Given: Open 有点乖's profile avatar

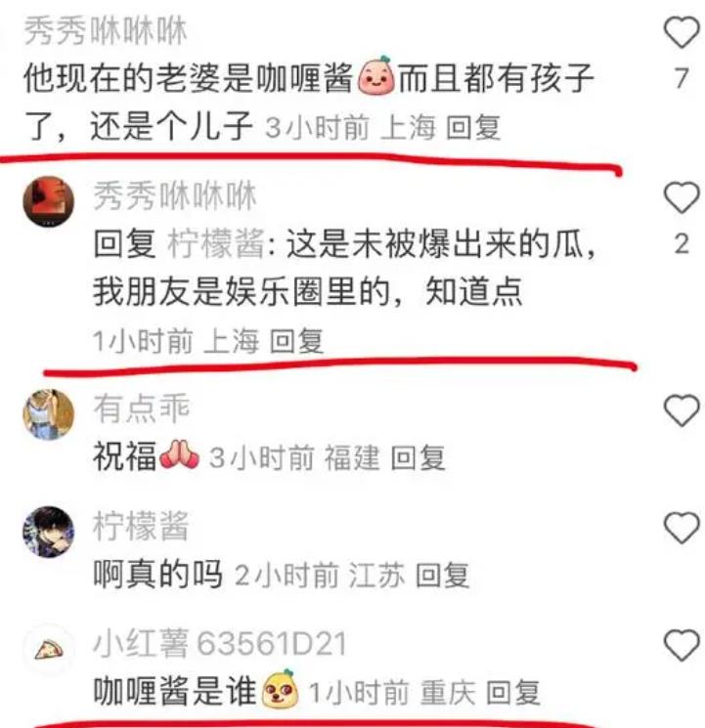Looking at the screenshot, I should [48, 414].
